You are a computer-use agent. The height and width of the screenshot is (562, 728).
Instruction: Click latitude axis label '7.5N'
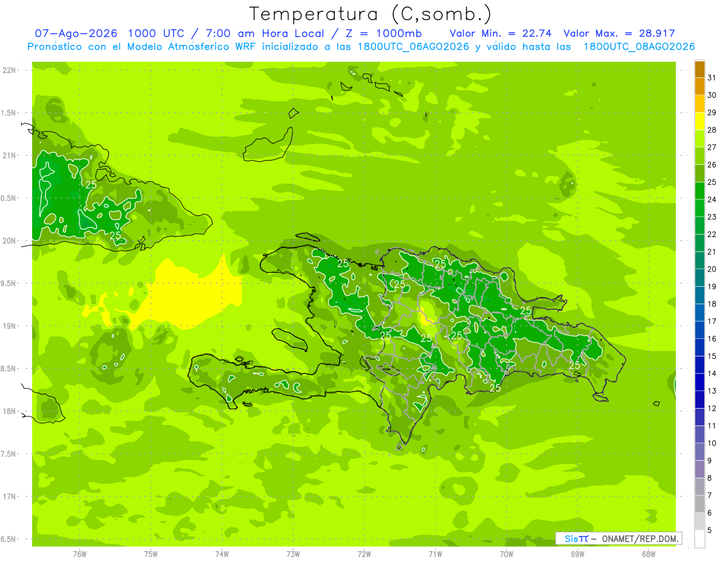8,454
